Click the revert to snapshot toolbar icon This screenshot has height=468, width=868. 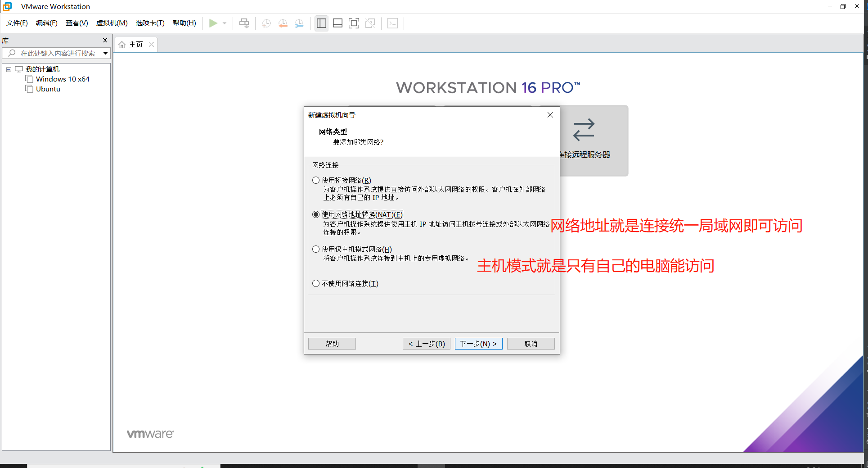(x=283, y=23)
